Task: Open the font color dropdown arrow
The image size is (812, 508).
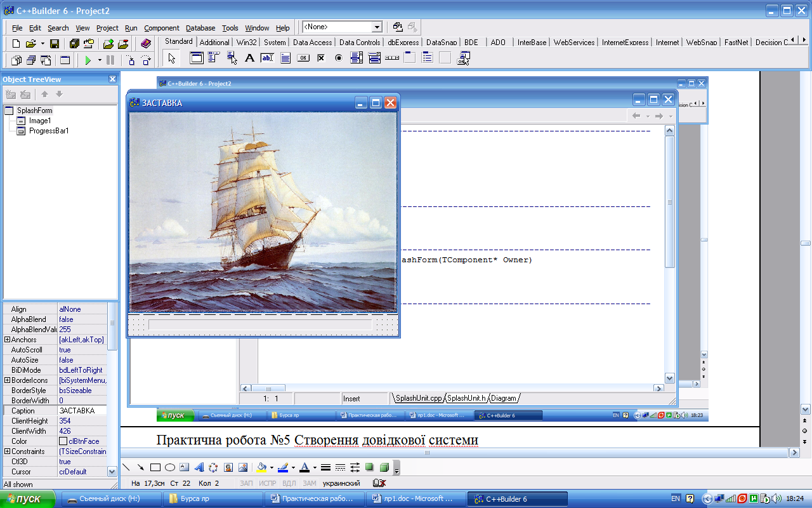Action: [x=315, y=468]
